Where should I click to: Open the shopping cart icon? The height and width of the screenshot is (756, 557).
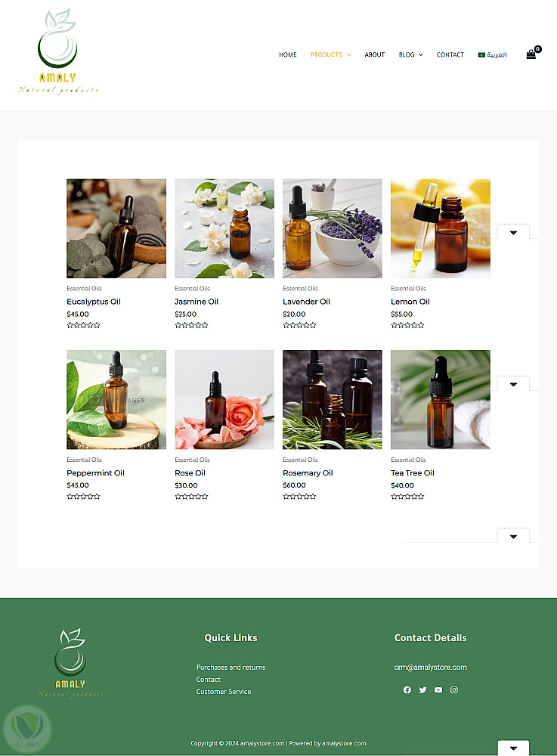(x=531, y=54)
